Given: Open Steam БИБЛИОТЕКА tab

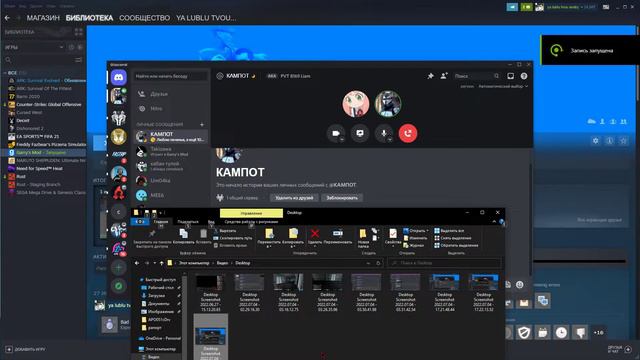Looking at the screenshot, I should [89, 18].
